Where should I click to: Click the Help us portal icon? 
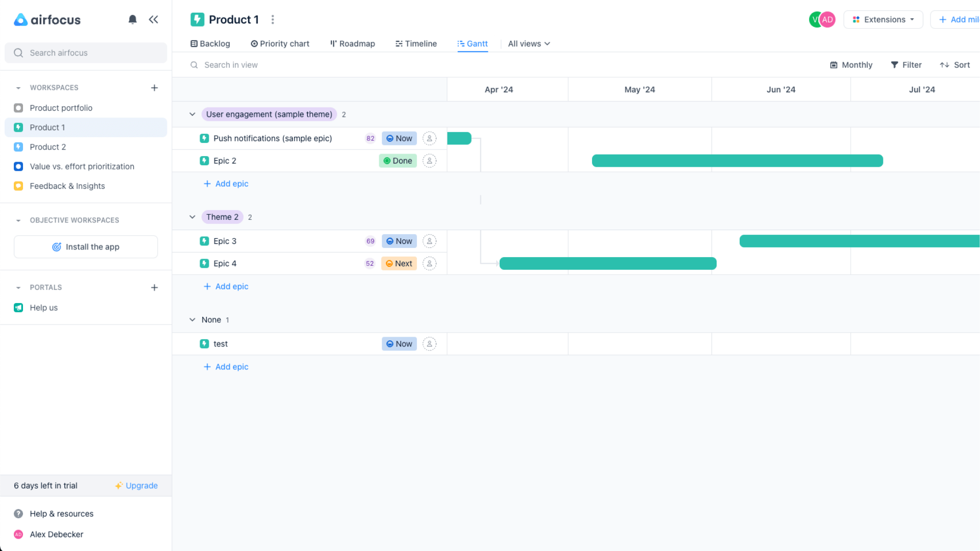18,307
